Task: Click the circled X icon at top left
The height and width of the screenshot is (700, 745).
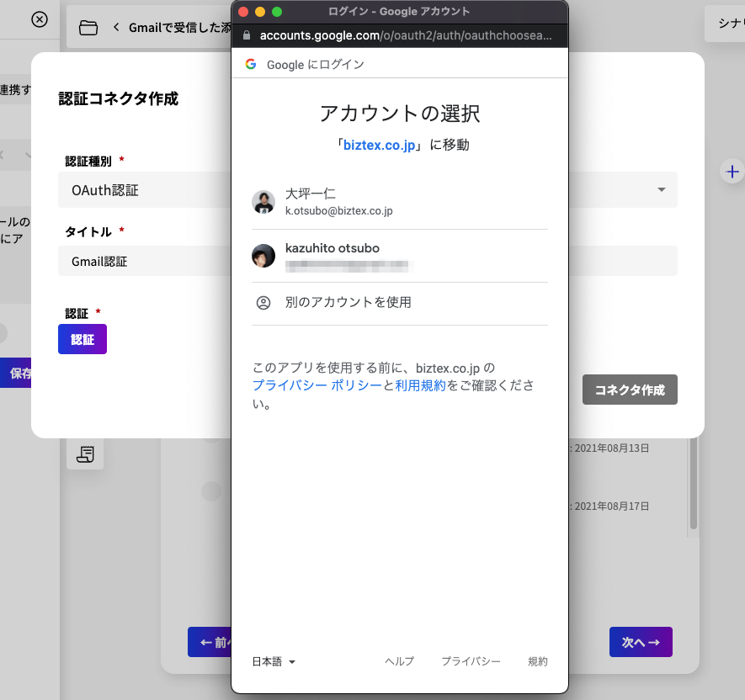Action: 40,18
